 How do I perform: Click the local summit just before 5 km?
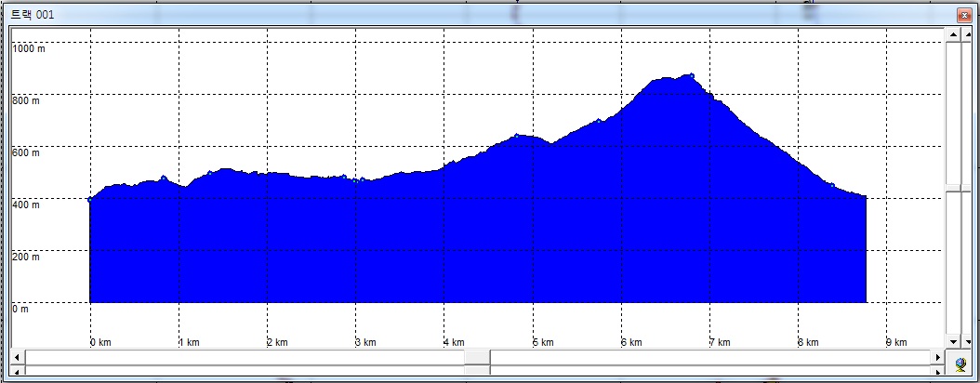pyautogui.click(x=518, y=136)
